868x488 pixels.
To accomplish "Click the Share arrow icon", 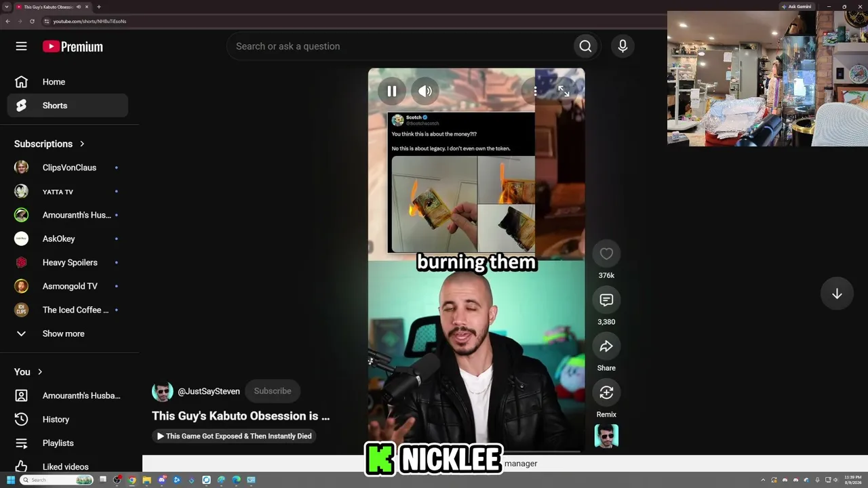I will [x=606, y=346].
